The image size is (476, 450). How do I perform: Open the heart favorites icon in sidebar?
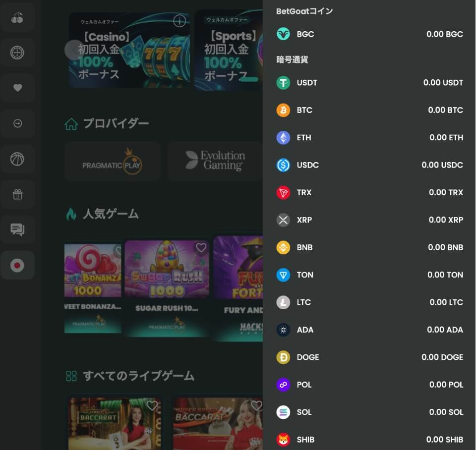coord(17,88)
